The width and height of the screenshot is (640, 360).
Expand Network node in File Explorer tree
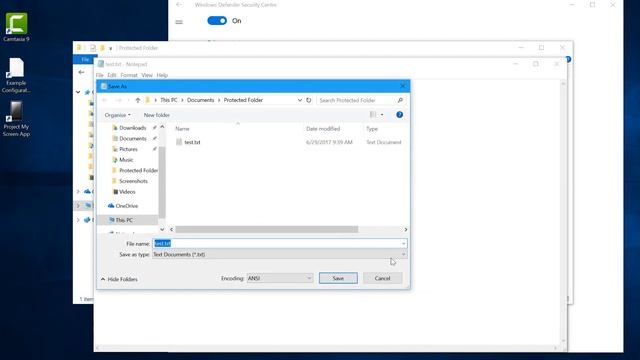(x=78, y=220)
